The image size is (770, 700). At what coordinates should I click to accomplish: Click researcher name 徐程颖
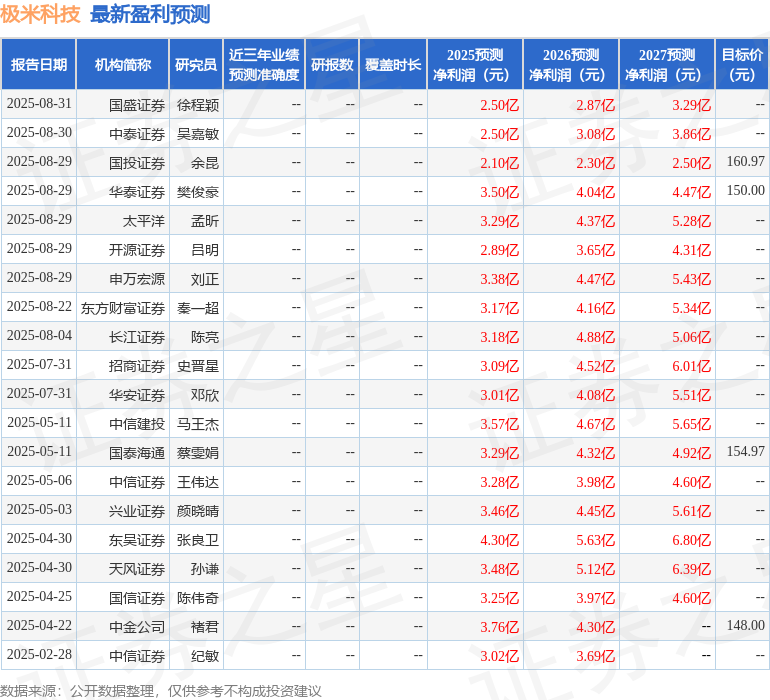[x=198, y=105]
